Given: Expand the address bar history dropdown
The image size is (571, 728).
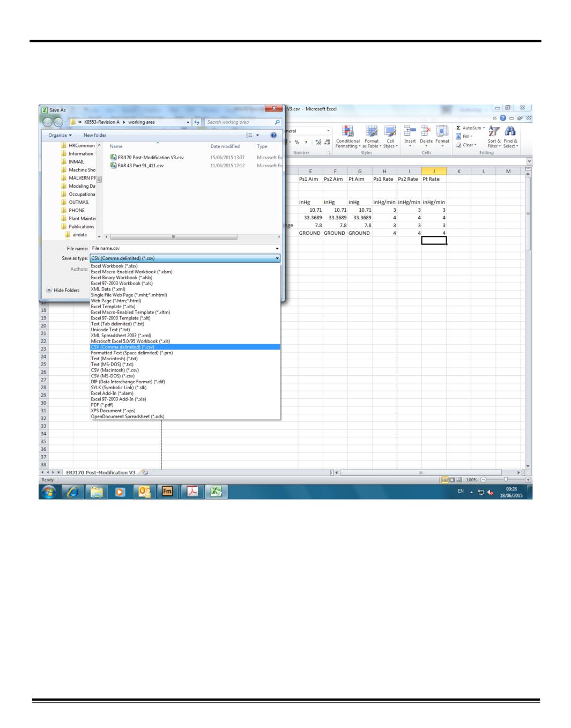Looking at the screenshot, I should [188, 122].
